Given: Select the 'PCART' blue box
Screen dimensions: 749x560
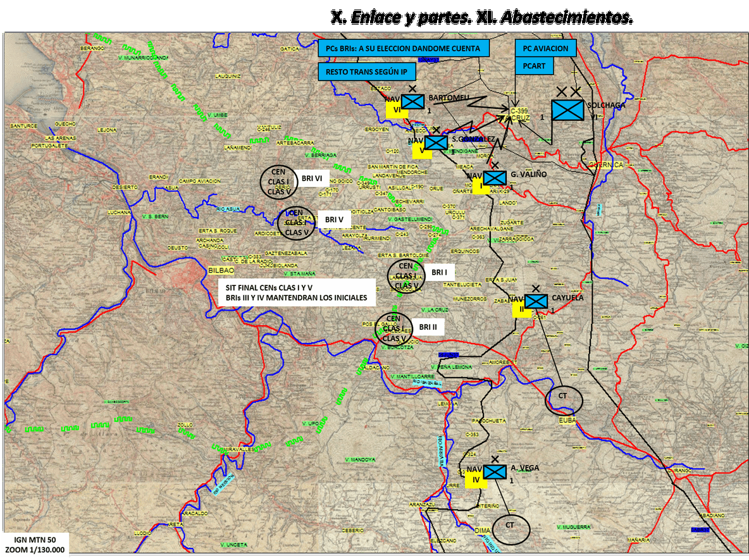Looking at the screenshot, I should (534, 66).
